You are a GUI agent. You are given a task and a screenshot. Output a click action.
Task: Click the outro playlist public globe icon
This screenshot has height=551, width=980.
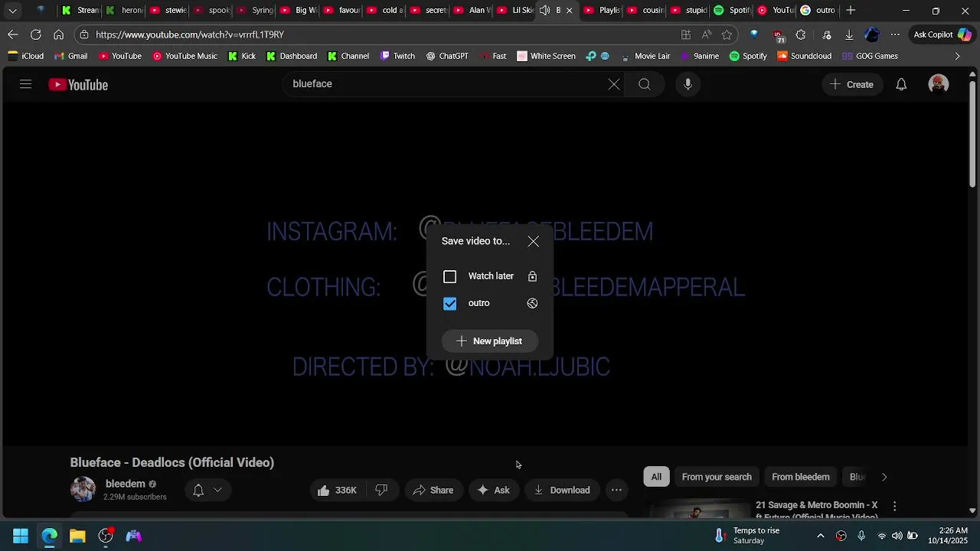532,304
